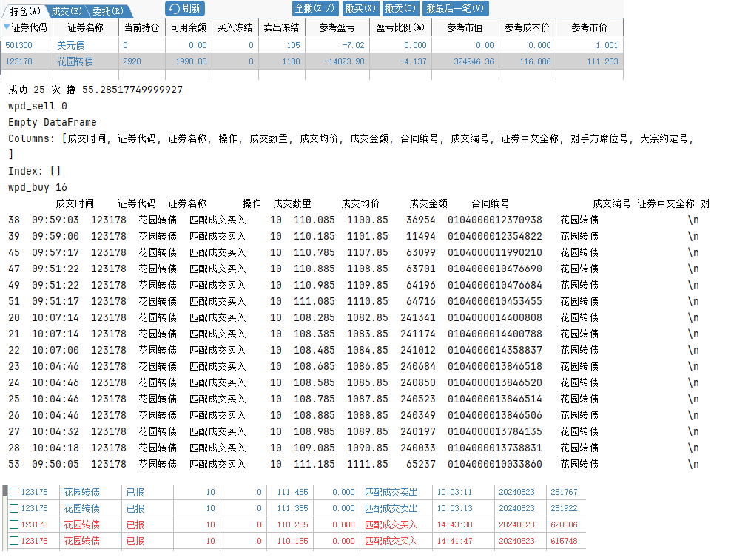Click the 撤买(X) button
Image resolution: width=751 pixels, height=560 pixels.
[360, 8]
